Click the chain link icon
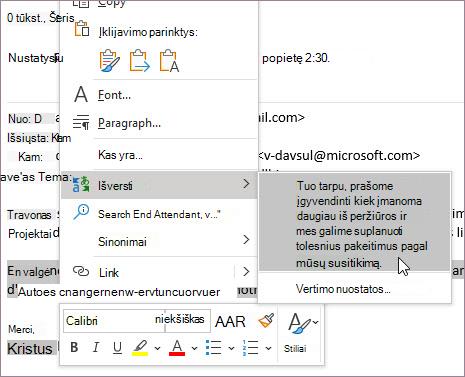 click(81, 271)
